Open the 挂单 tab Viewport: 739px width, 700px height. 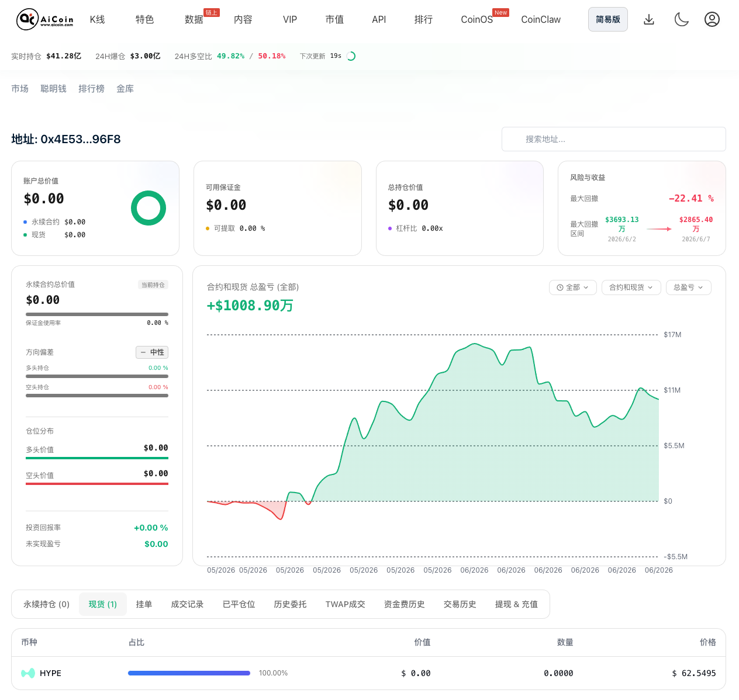(x=144, y=604)
